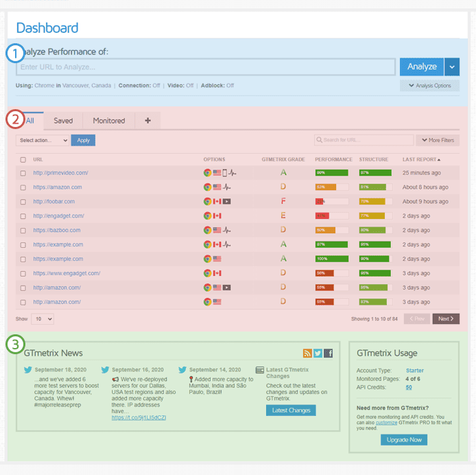Open the Twitter icon in GTmetrix News header
Screen dimensions: 476x475
coord(318,353)
